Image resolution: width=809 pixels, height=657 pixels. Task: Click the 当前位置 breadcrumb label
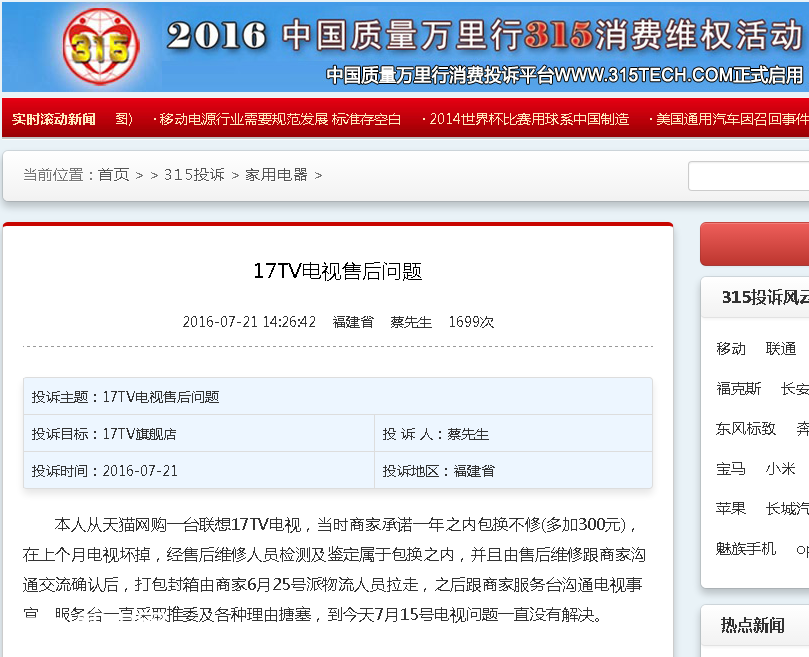[53, 175]
